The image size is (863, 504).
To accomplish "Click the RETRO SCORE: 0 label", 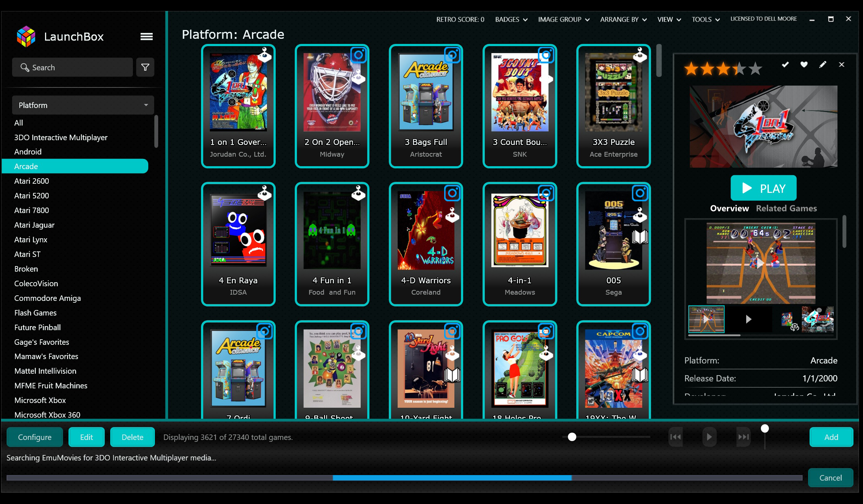I will 460,19.
